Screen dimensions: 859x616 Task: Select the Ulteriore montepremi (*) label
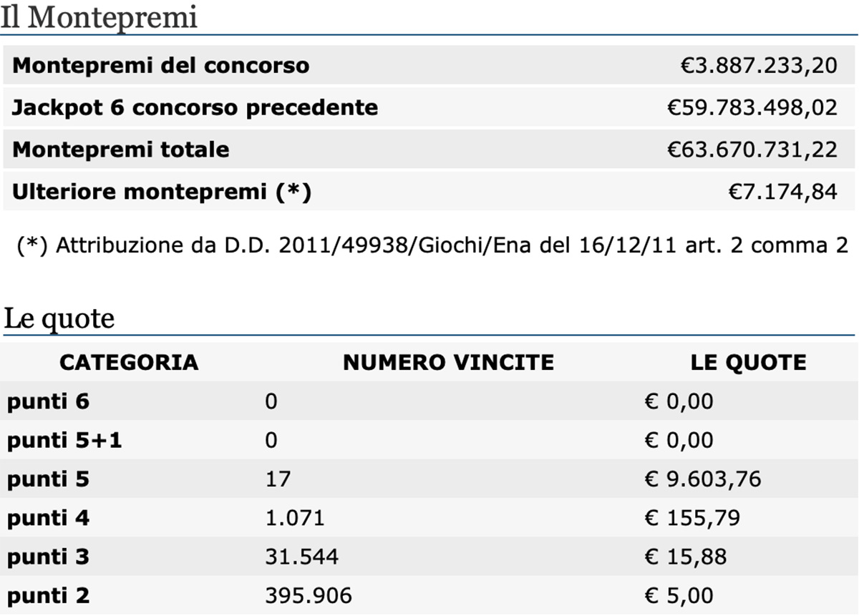click(162, 192)
